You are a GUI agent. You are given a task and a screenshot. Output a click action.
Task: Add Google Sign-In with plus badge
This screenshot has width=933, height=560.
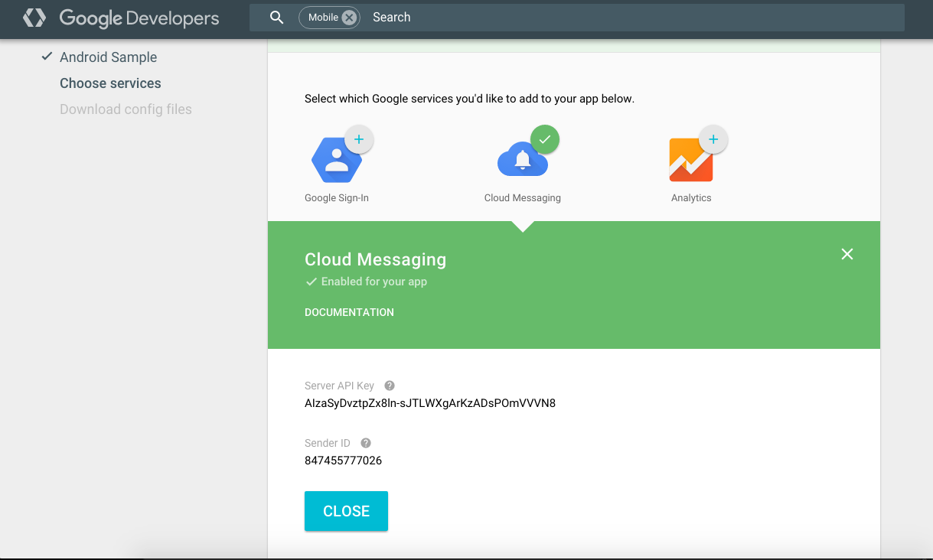pos(359,140)
